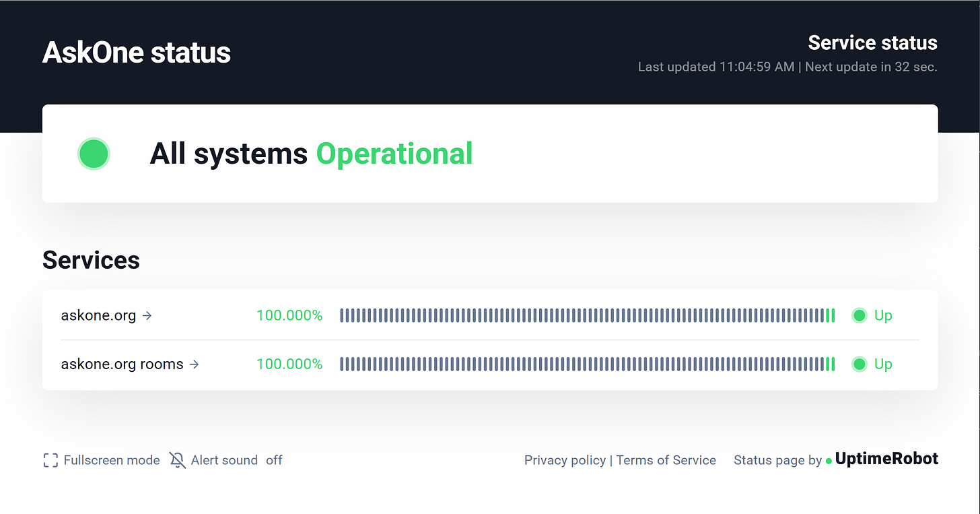This screenshot has height=514, width=980.
Task: Click the green Up status dot for askone.org
Action: tap(859, 315)
